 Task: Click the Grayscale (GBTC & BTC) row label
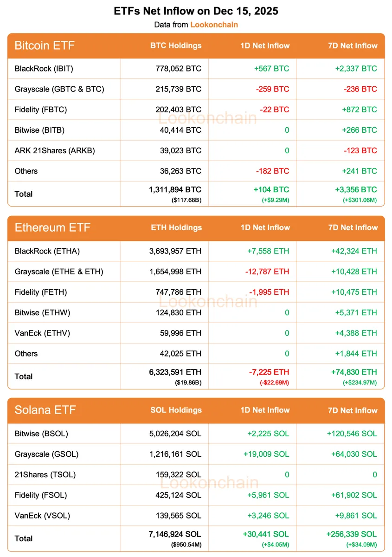coord(59,89)
